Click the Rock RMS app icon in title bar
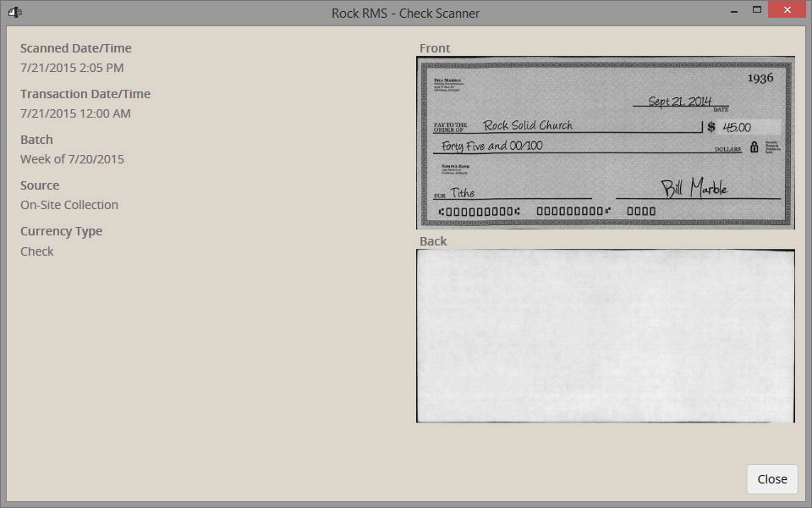This screenshot has width=812, height=508. click(x=14, y=12)
